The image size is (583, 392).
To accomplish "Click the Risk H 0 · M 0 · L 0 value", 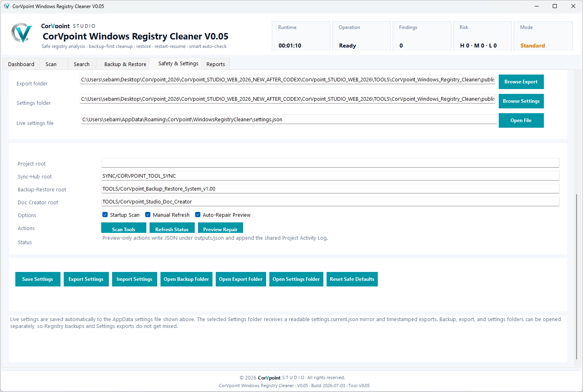I will [x=479, y=46].
